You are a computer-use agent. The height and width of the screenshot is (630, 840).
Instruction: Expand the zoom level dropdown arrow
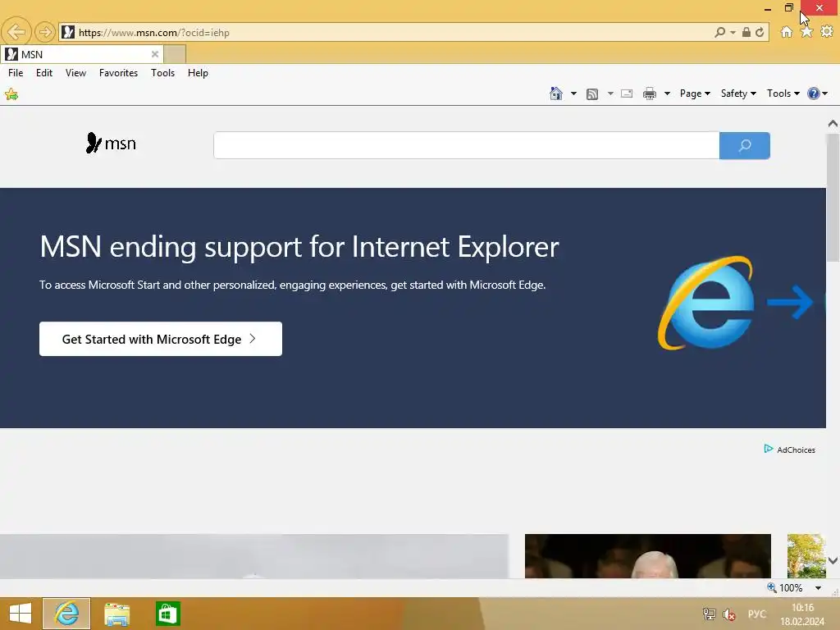pyautogui.click(x=818, y=587)
